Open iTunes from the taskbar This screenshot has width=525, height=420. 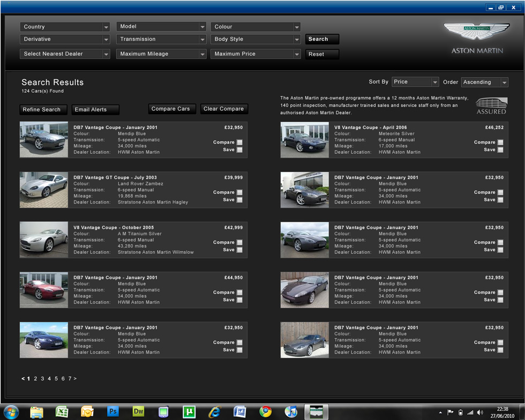pyautogui.click(x=291, y=411)
